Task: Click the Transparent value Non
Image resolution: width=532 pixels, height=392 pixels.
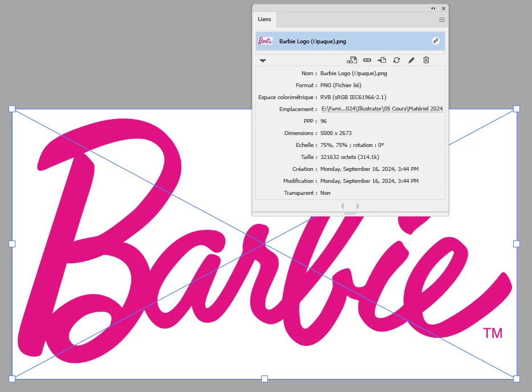Action: 325,193
